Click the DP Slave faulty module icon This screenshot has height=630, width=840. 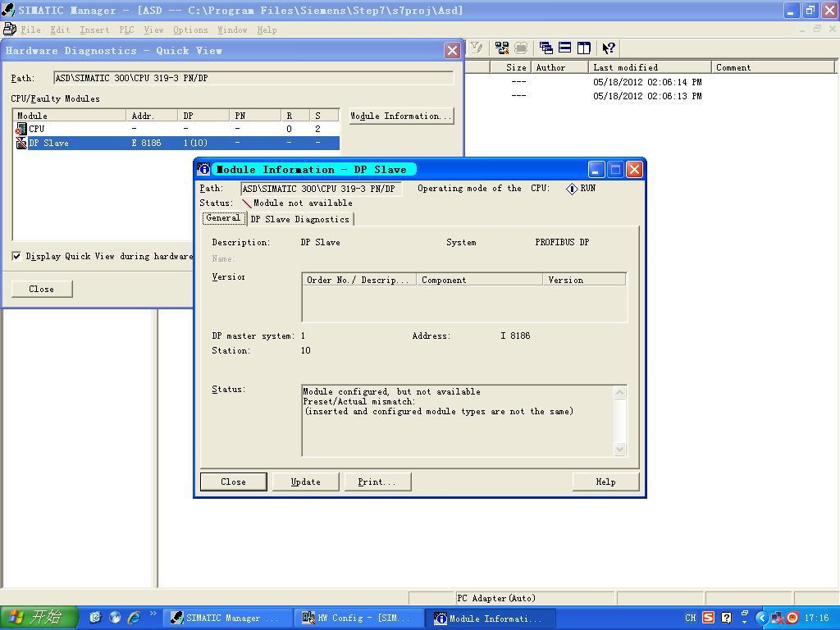tap(21, 143)
